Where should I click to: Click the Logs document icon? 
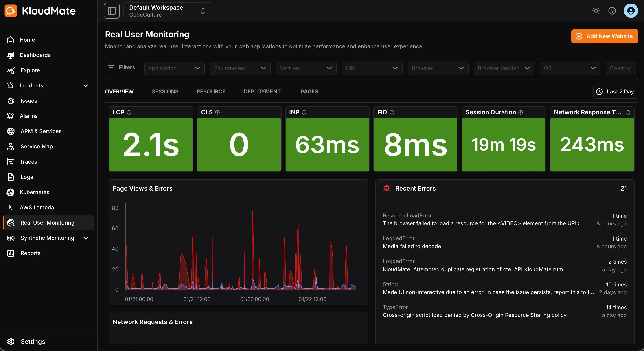coord(11,177)
